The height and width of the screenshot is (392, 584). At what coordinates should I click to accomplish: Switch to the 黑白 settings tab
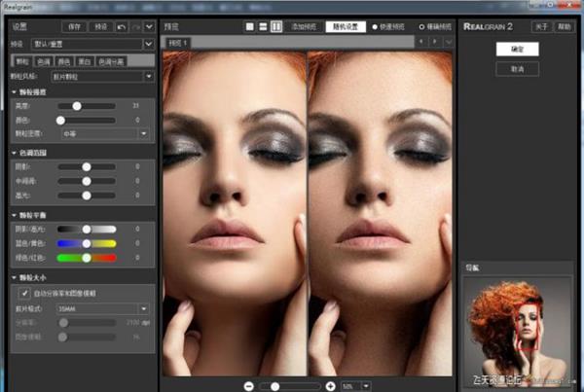pyautogui.click(x=82, y=59)
